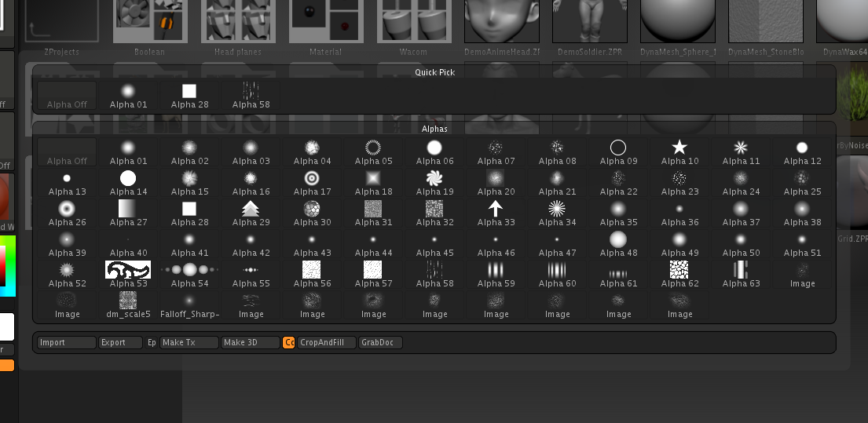Select the Falloff_Sharp- alpha
Image resolution: width=868 pixels, height=423 pixels.
pos(189,305)
